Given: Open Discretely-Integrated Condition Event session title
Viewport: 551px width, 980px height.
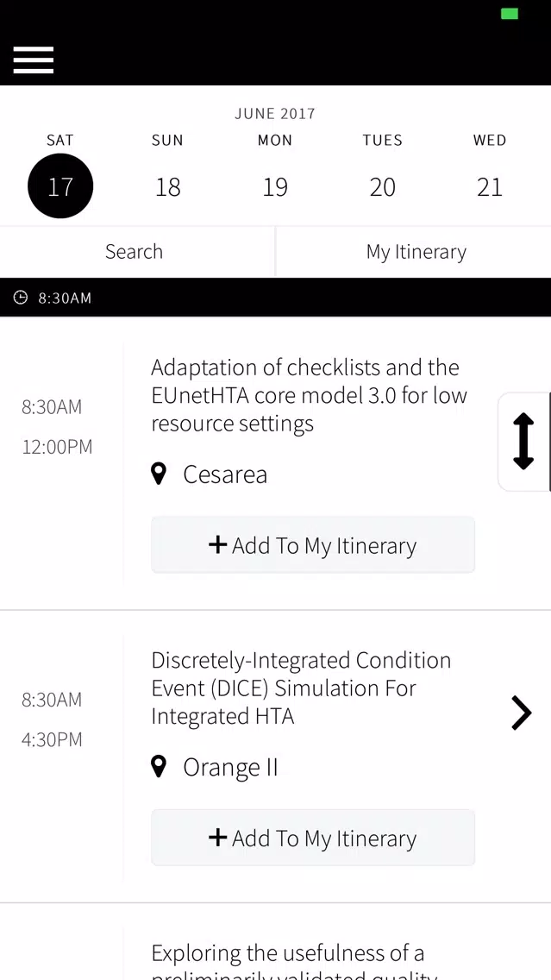Looking at the screenshot, I should pyautogui.click(x=301, y=688).
